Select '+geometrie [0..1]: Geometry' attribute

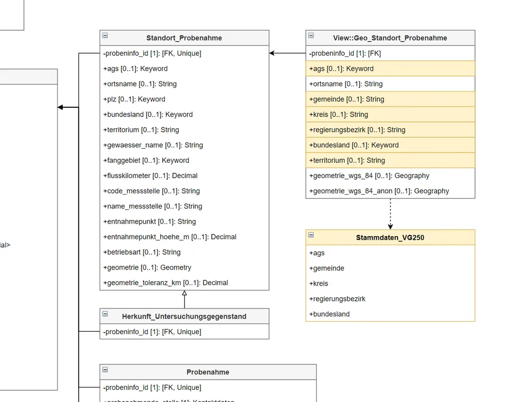(184, 267)
